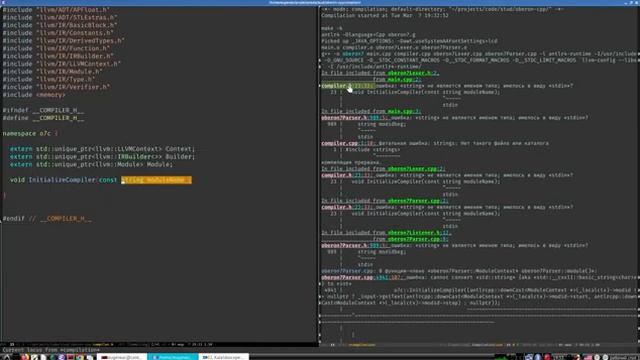Click 'llvm/IR/LLVMContext.h' include line
The width and height of the screenshot is (640, 360).
tap(62, 64)
